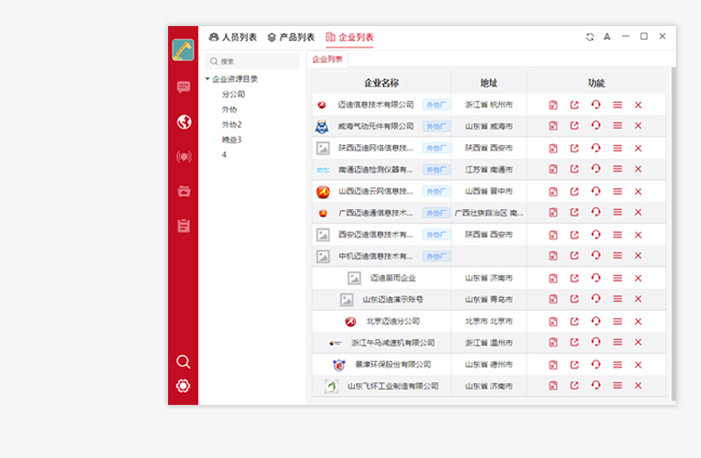The width and height of the screenshot is (701, 458).
Task: Select the company name 山东迈迪演示账号
Action: tap(393, 300)
